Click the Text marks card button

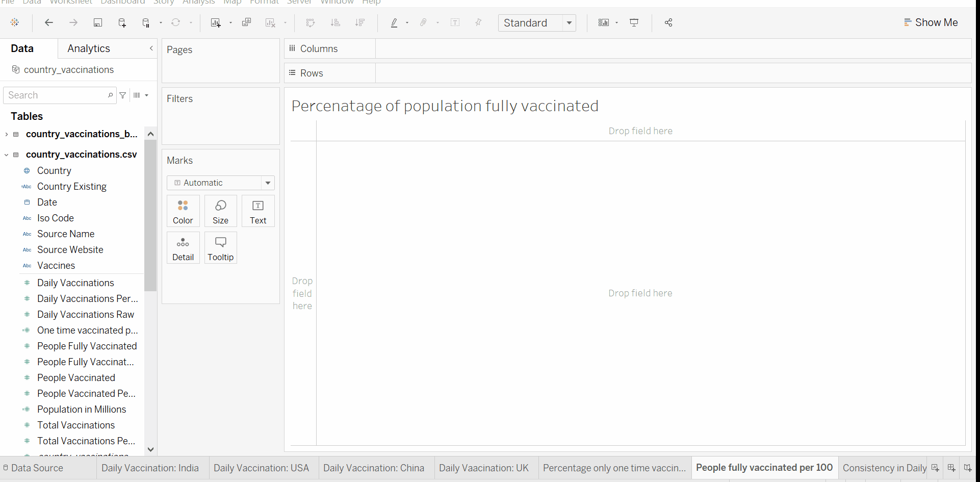[x=258, y=211]
